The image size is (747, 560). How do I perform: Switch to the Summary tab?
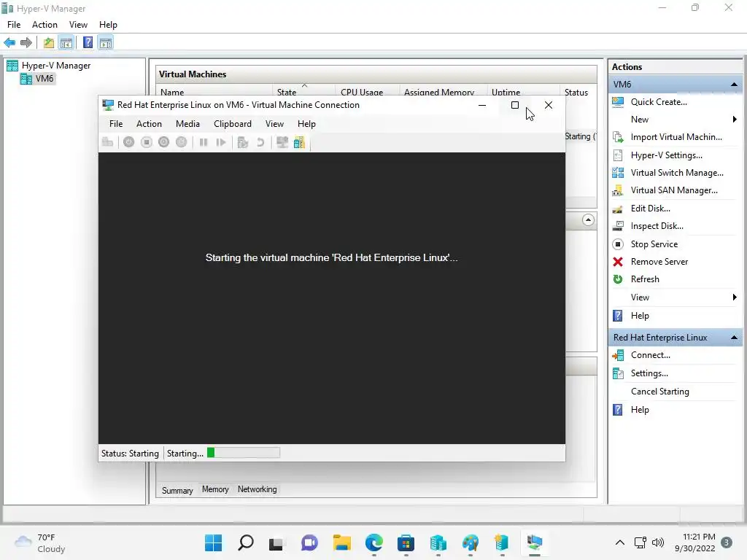(x=177, y=491)
